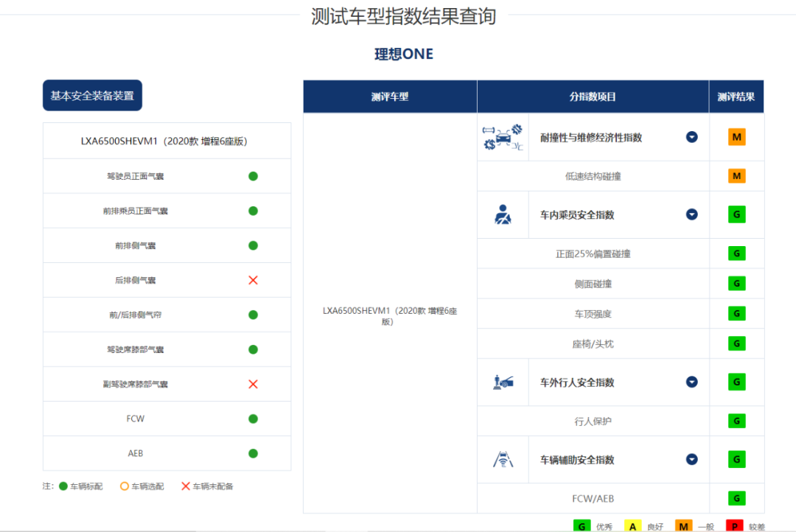Click the red X for 后排侧气囊
The width and height of the screenshot is (796, 532).
253,280
